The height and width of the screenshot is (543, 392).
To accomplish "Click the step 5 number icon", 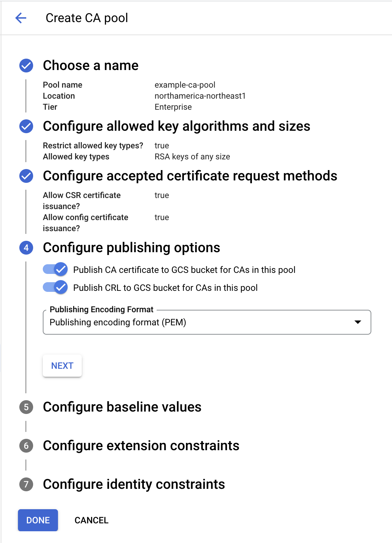I will (x=26, y=407).
